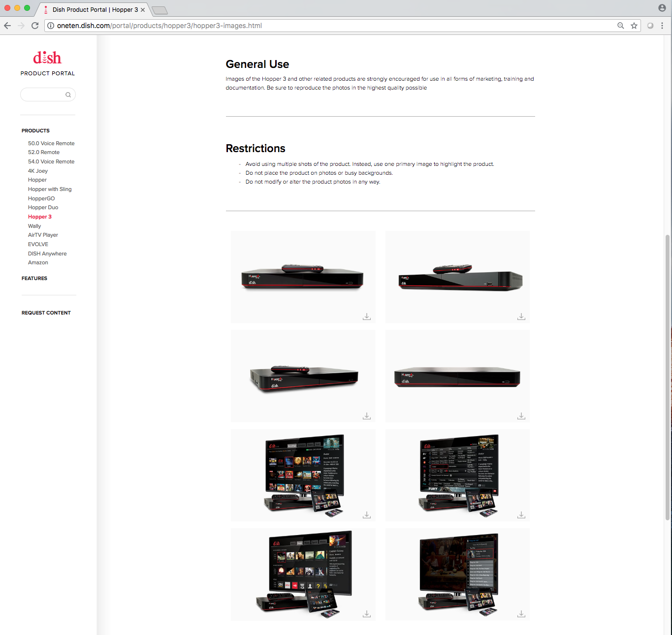672x635 pixels.
Task: Open the 52.0 Remote page
Action: [44, 153]
